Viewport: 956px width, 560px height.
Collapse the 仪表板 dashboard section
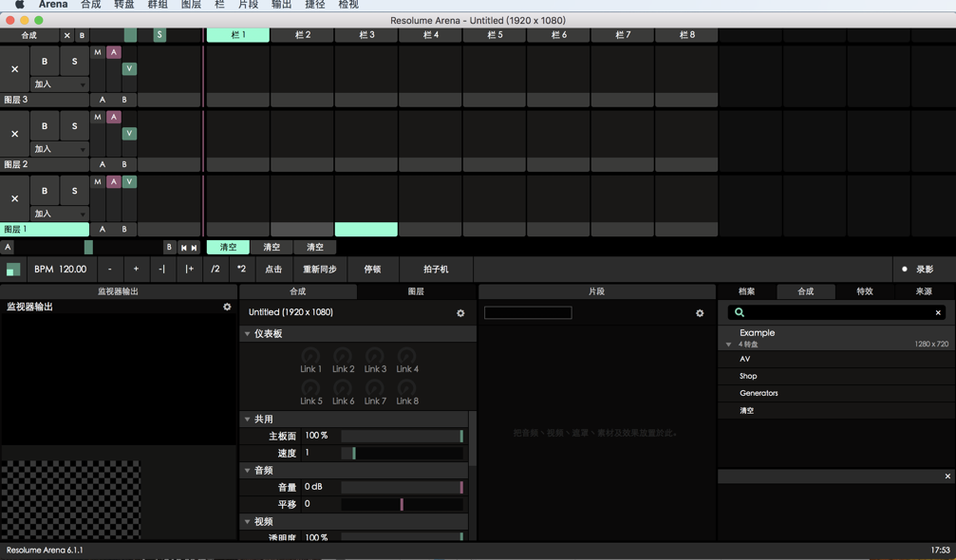[x=248, y=332]
